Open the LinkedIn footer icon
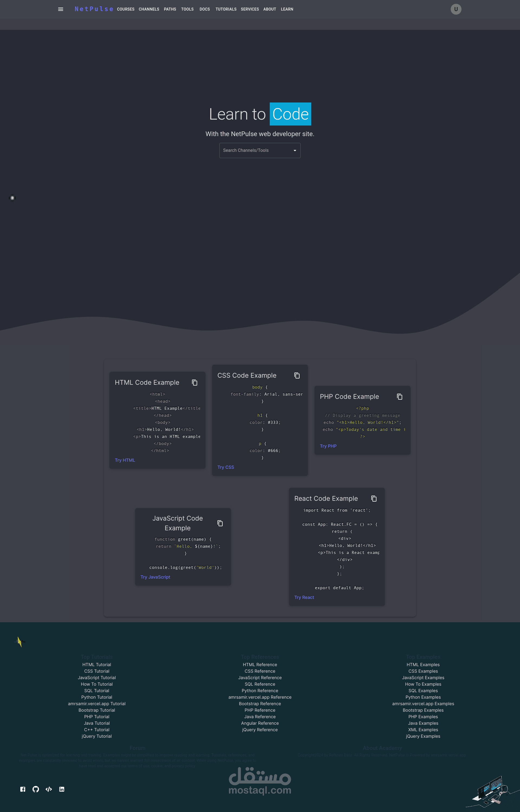 62,789
